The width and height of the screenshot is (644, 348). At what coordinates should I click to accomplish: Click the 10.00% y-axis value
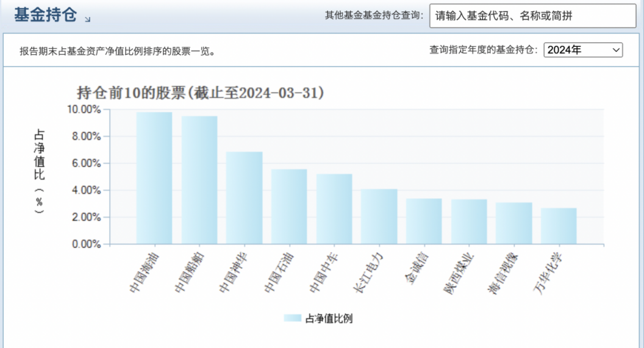[84, 110]
